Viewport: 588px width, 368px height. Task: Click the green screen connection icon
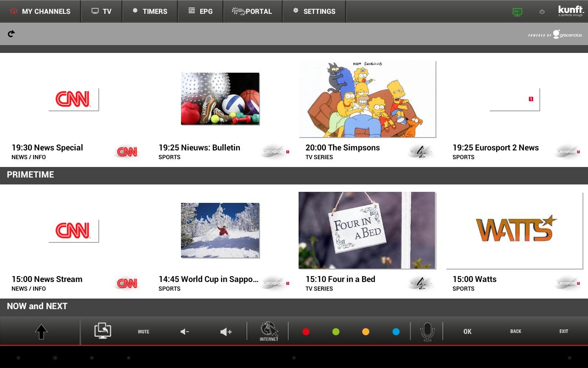[x=517, y=12]
